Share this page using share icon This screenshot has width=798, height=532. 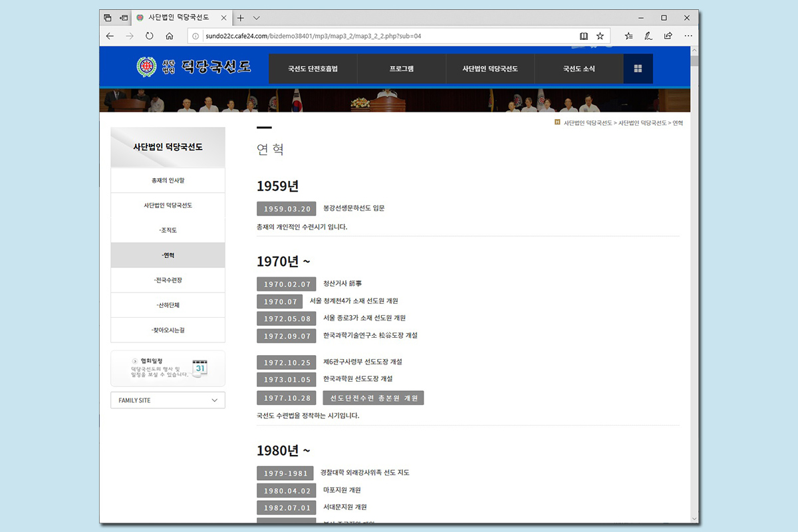click(x=668, y=36)
